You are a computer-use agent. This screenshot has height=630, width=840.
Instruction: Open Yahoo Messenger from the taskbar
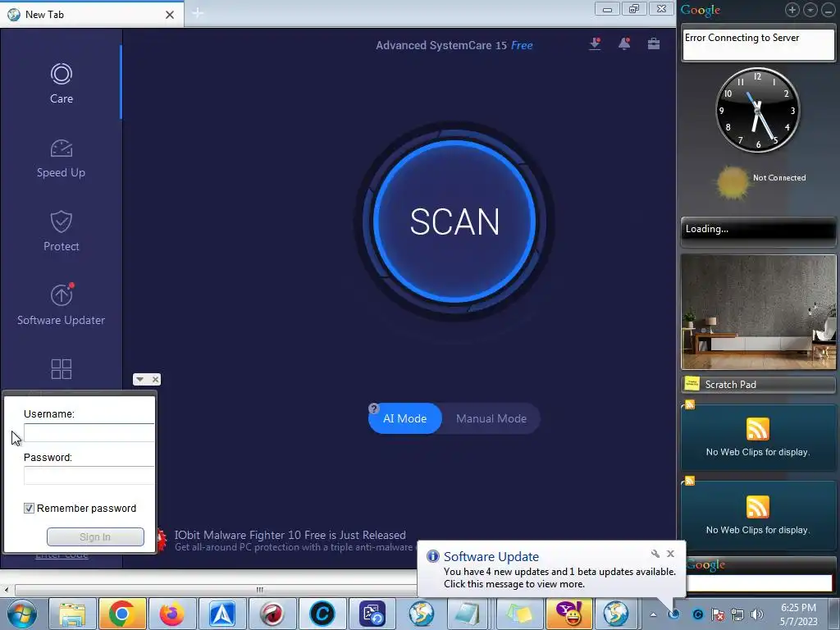point(569,614)
